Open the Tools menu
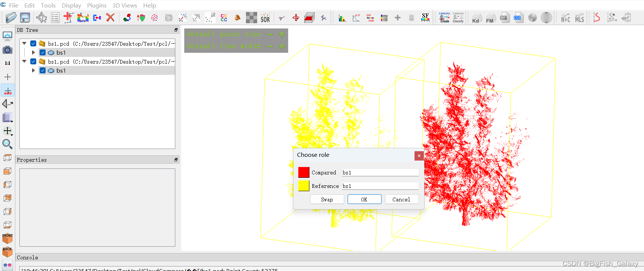644x271 pixels. [48, 5]
